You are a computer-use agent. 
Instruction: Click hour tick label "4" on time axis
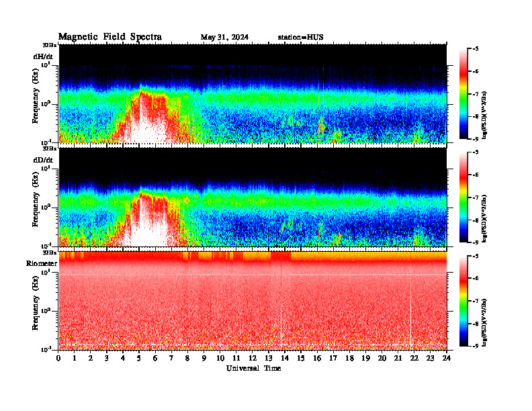click(123, 358)
